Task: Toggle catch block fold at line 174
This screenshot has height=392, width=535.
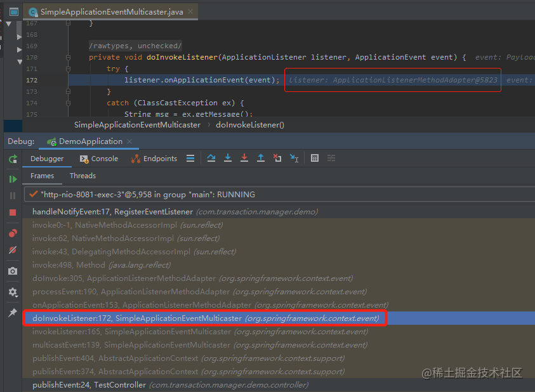Action: (x=69, y=103)
